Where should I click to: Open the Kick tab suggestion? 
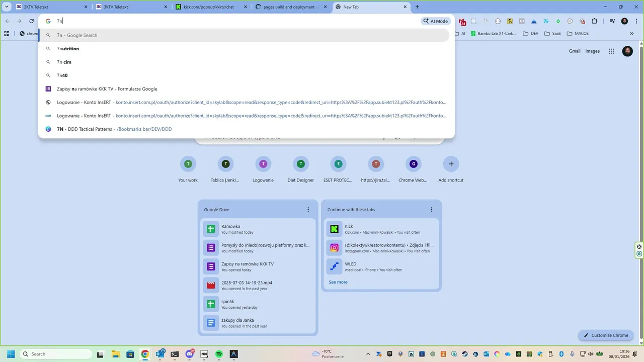[x=382, y=229]
